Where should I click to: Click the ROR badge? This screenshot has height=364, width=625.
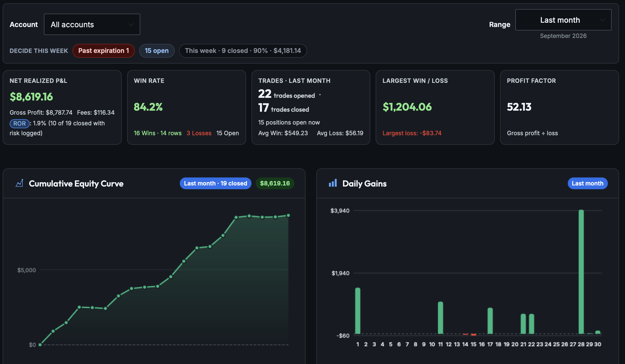click(x=20, y=123)
